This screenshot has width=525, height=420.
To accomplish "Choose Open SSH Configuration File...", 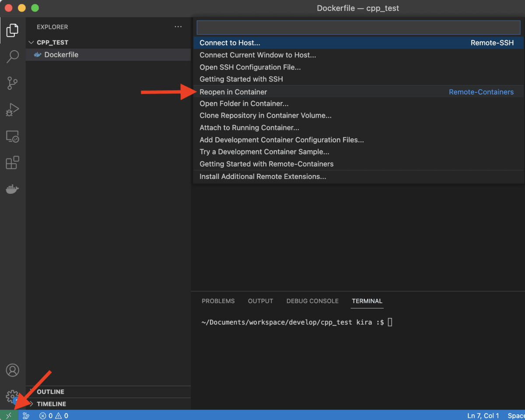I will [x=358, y=67].
